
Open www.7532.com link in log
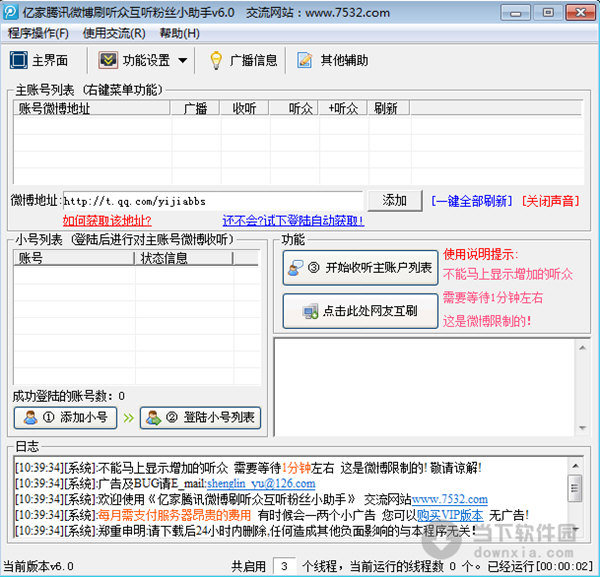(450, 499)
